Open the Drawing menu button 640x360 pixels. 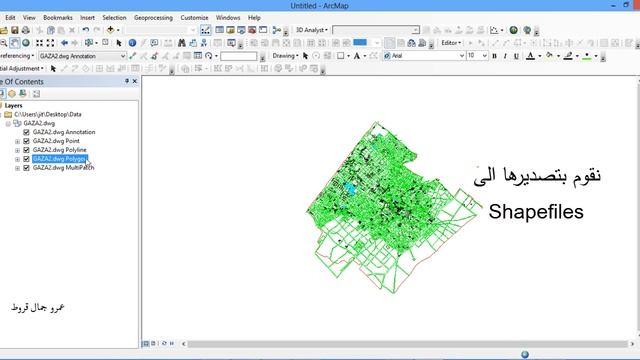point(285,56)
